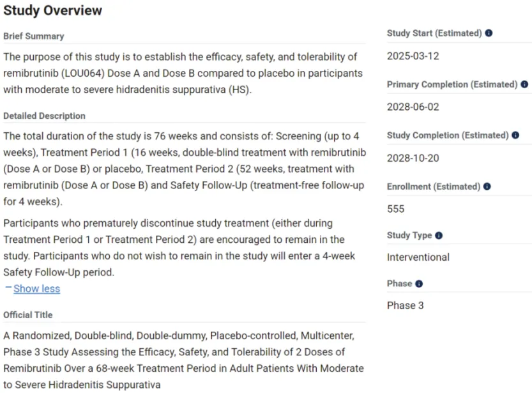
Task: Click the Interventional study type value
Action: (x=418, y=258)
